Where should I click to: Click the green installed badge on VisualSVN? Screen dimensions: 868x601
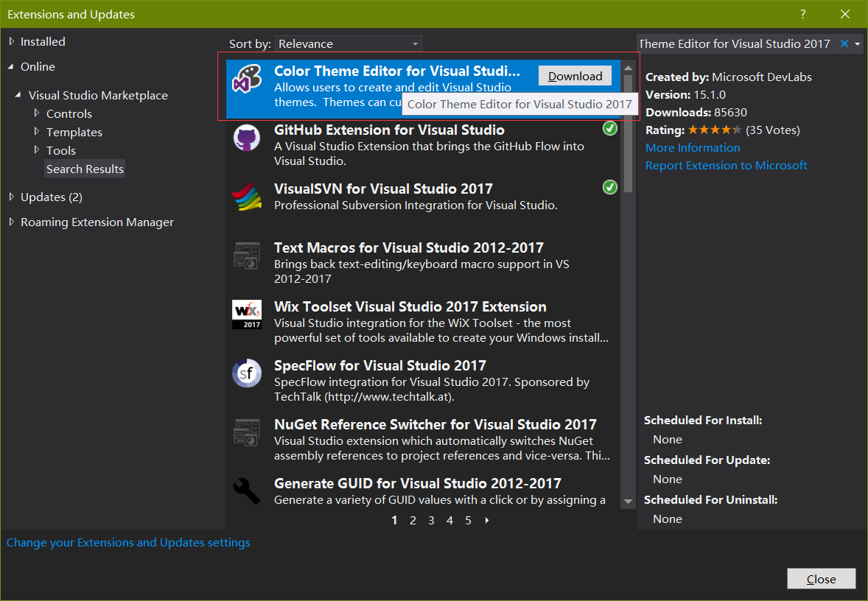click(x=609, y=187)
